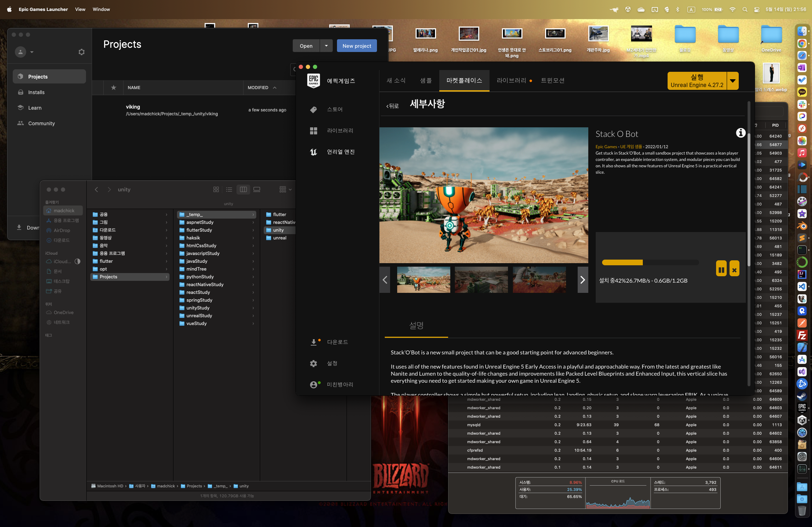Viewport: 812px width, 527px height.
Task: Open the 라이브러리 grid icon in Epic sidebar
Action: click(x=313, y=131)
